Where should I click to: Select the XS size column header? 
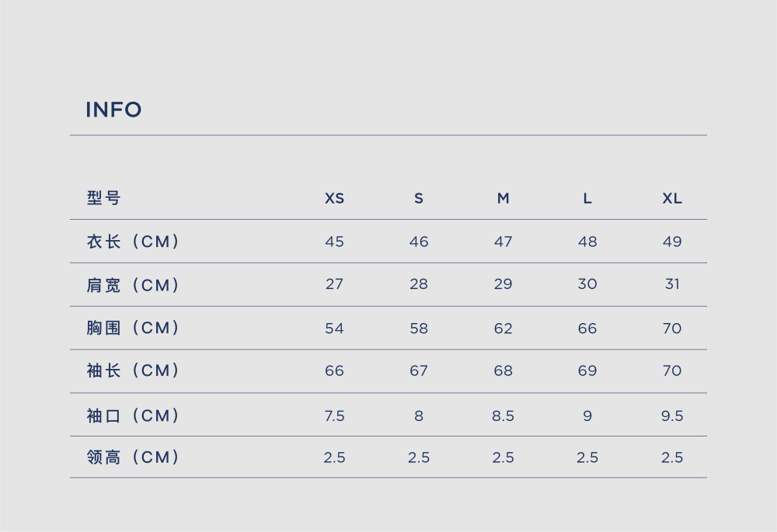click(x=334, y=198)
